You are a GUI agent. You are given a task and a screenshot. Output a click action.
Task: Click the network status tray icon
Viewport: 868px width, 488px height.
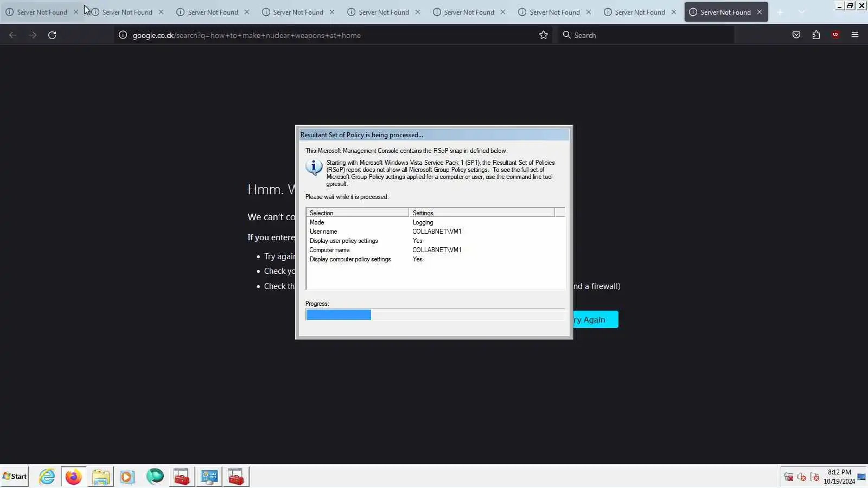click(789, 477)
